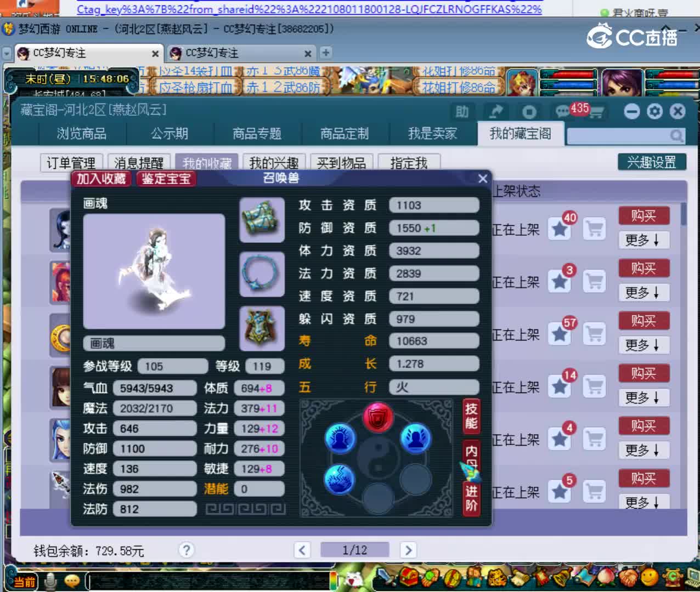Open the 技能 skills side tab

[471, 415]
